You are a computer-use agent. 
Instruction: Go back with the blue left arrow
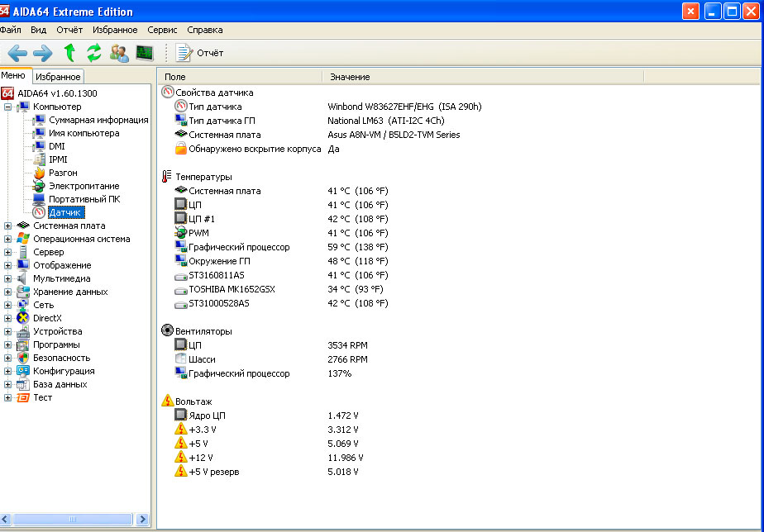[17, 53]
